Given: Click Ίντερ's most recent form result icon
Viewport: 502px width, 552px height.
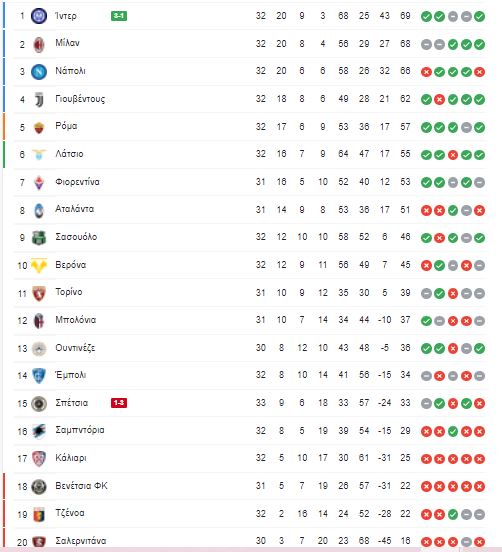Looking at the screenshot, I should tap(479, 16).
